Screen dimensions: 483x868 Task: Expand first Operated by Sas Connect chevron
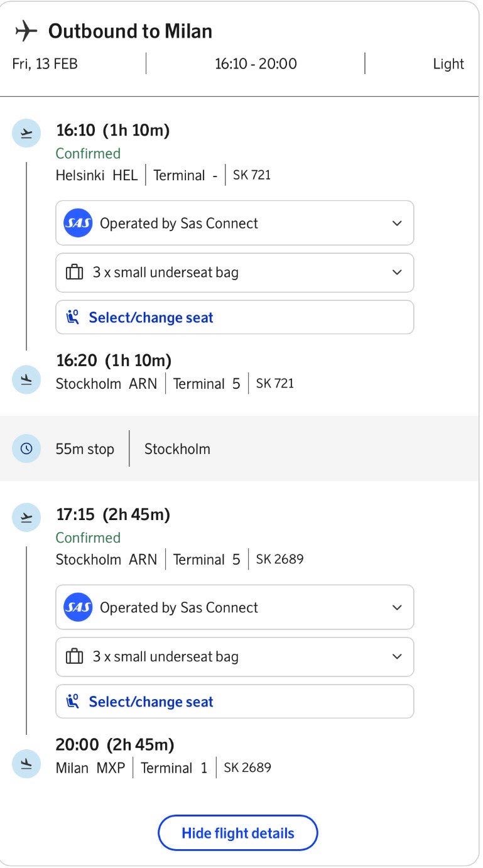tap(396, 223)
